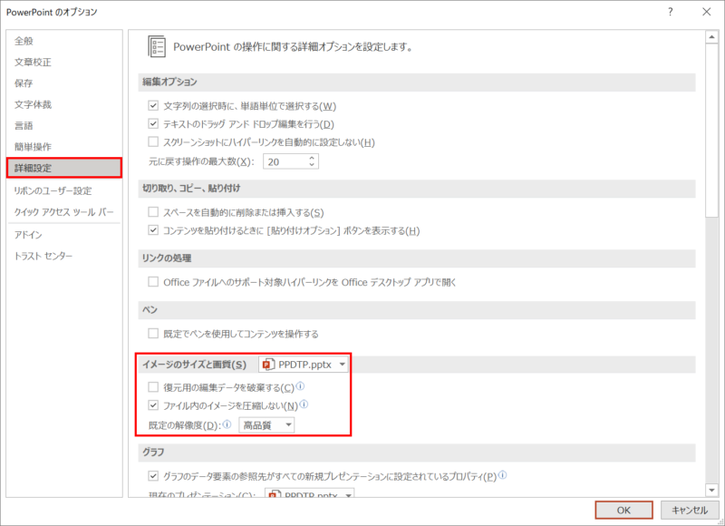Click info icon beside 既定の解像度
Image resolution: width=725 pixels, height=526 pixels.
[227, 424]
